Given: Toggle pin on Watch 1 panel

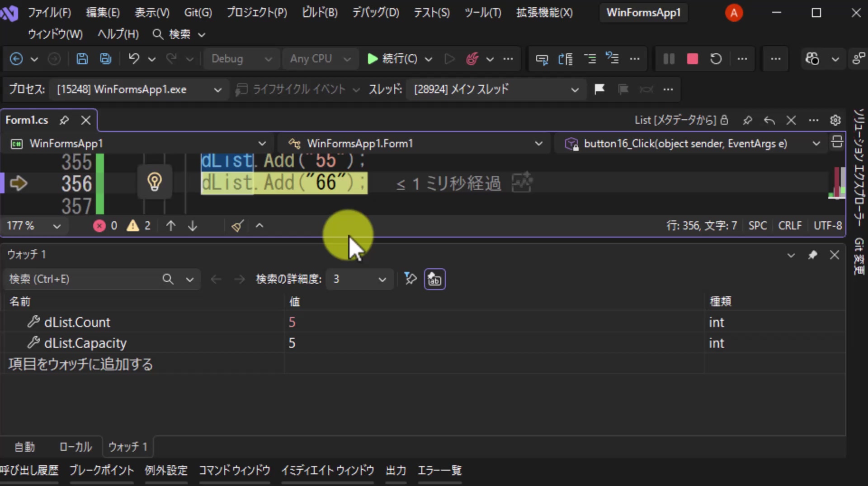Looking at the screenshot, I should tap(812, 255).
